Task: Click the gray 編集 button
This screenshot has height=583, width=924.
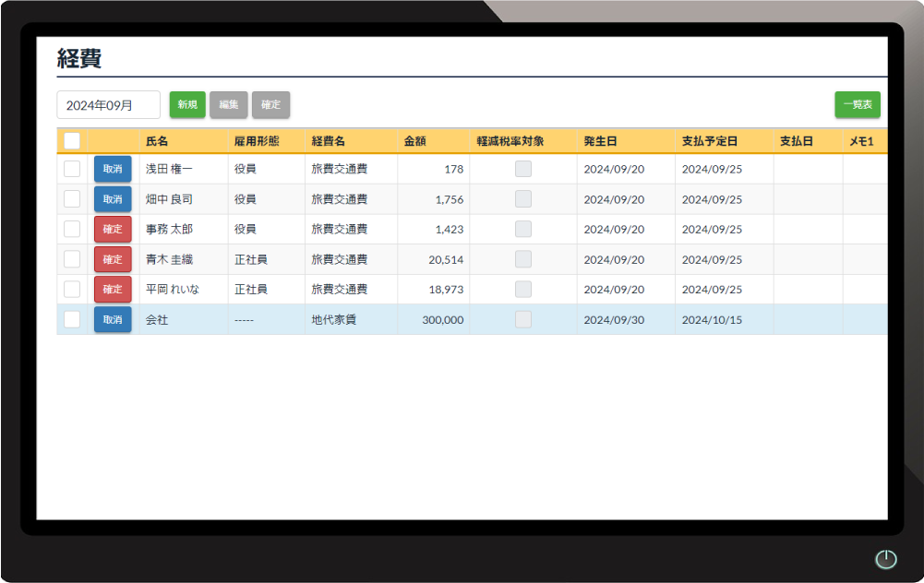Action: point(228,105)
